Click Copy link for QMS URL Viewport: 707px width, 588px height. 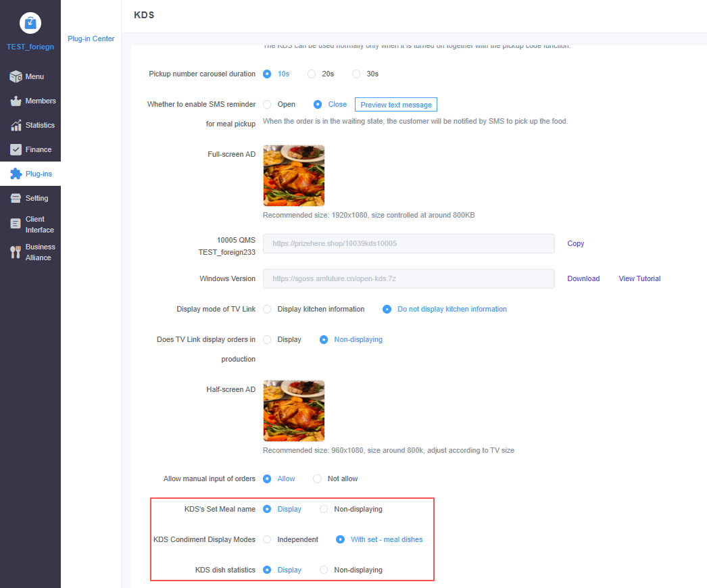575,243
